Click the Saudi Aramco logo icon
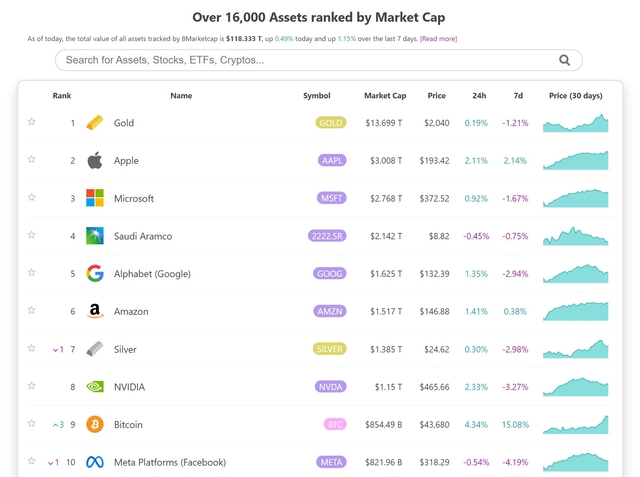Viewport: 640px width, 477px height. coord(95,236)
